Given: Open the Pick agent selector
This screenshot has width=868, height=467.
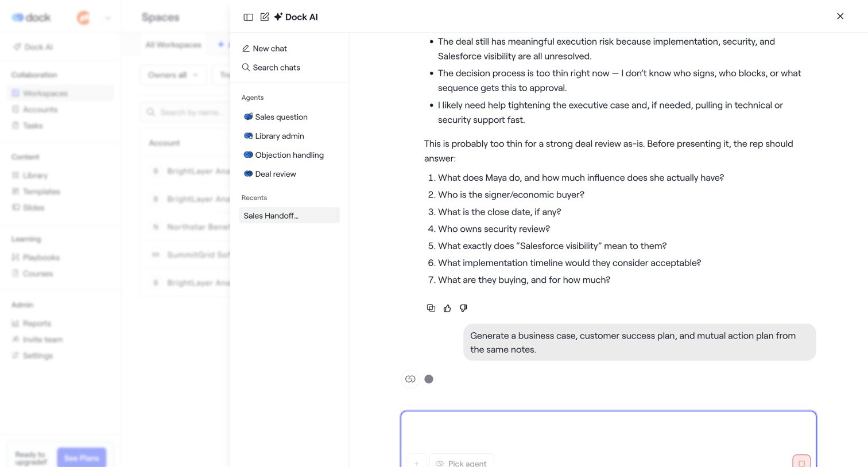Looking at the screenshot, I should (462, 462).
